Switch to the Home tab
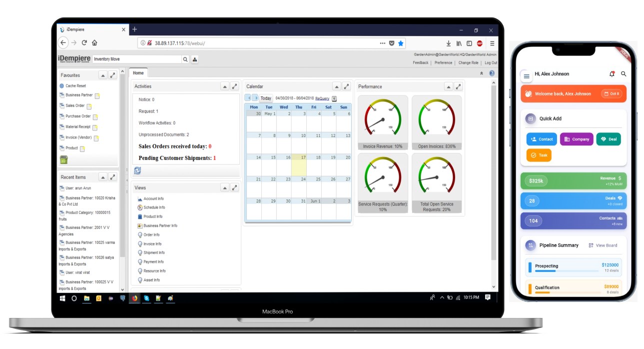 click(138, 72)
